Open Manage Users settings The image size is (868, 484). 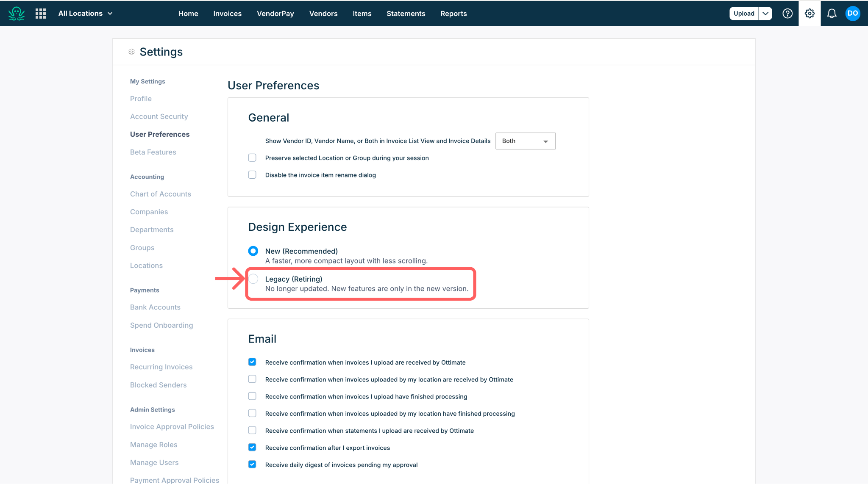pyautogui.click(x=154, y=462)
